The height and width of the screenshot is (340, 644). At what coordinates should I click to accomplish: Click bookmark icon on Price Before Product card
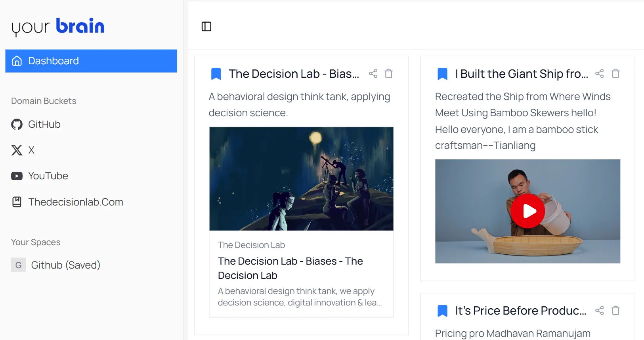point(442,311)
